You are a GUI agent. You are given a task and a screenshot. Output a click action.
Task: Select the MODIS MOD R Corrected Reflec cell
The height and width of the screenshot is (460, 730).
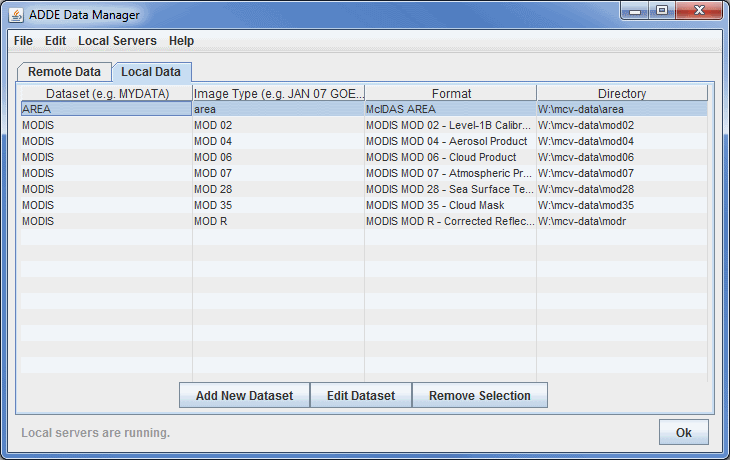coord(451,221)
